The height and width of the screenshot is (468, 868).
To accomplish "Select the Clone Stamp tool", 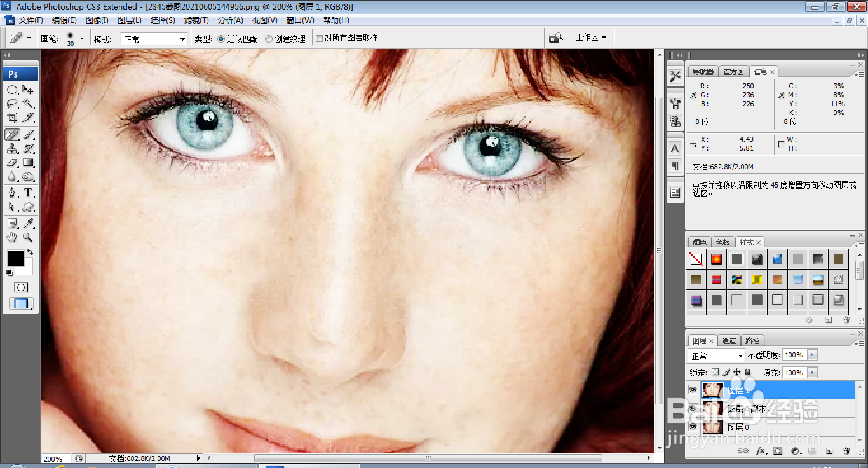I will (12, 148).
